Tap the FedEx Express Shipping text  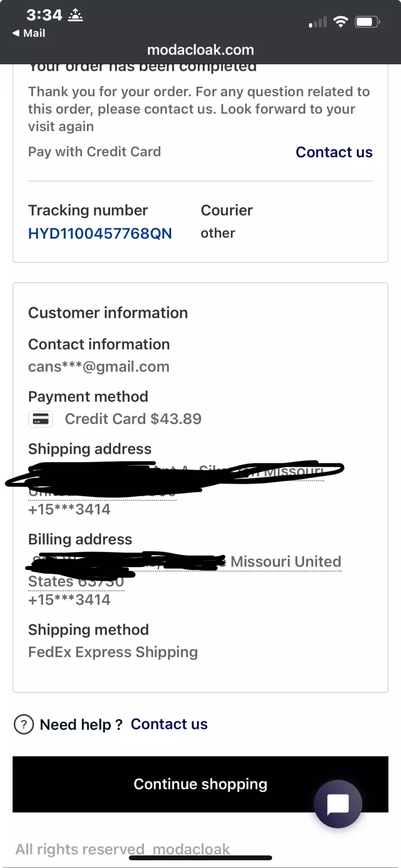[113, 652]
